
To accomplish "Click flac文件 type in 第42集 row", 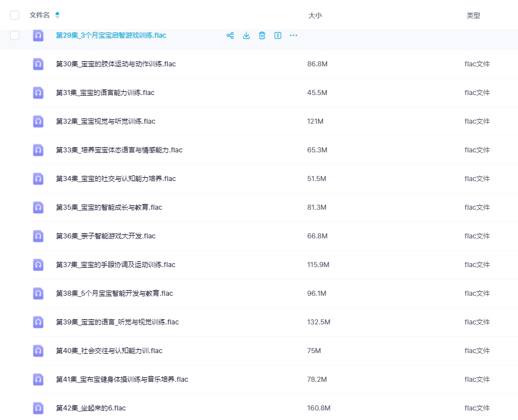I will point(477,408).
